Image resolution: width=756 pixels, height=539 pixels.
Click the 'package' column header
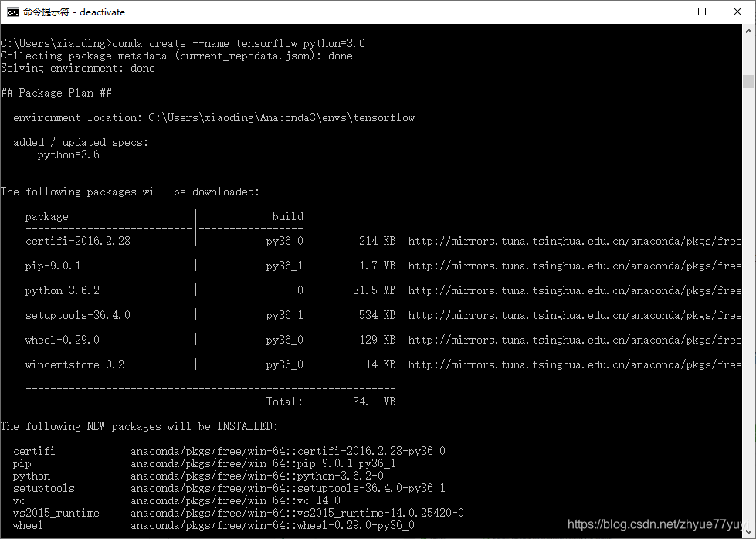coord(47,216)
